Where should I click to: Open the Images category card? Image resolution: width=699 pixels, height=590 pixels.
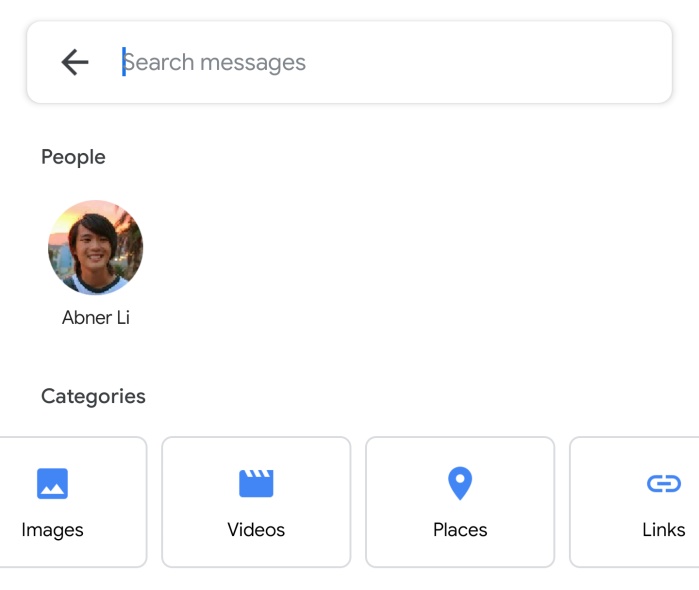(70, 503)
